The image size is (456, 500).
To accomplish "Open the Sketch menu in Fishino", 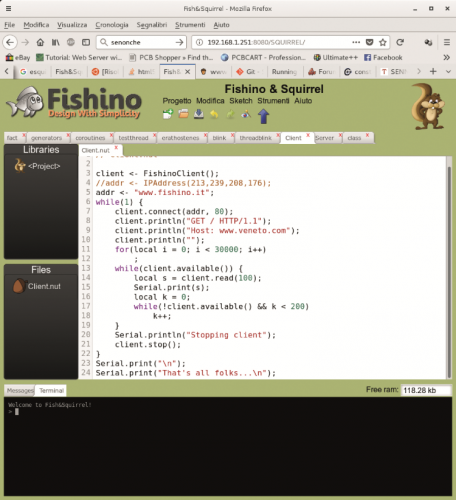I will (x=241, y=101).
